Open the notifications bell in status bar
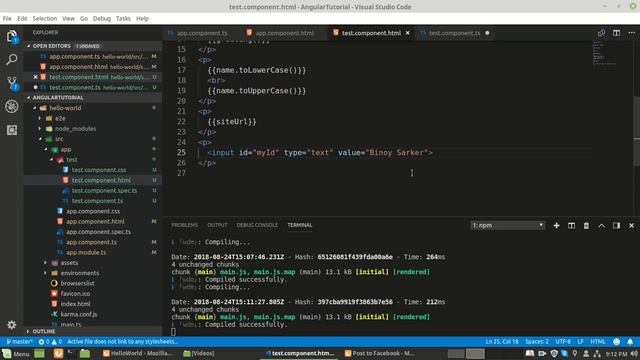This screenshot has width=640, height=360. [630, 342]
